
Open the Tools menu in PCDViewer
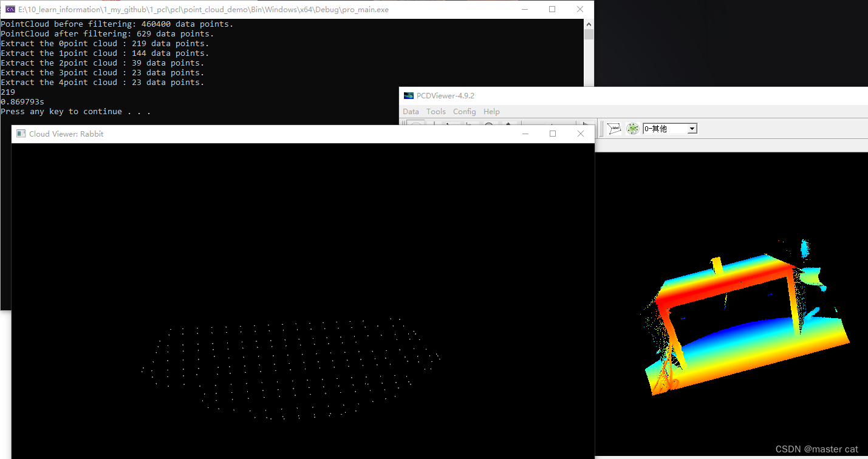coord(436,111)
